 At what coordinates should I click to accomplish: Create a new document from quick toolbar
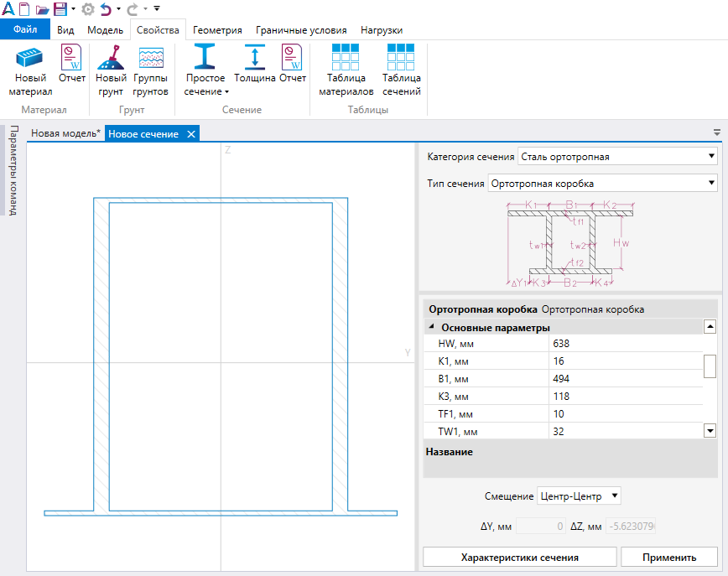pos(24,9)
